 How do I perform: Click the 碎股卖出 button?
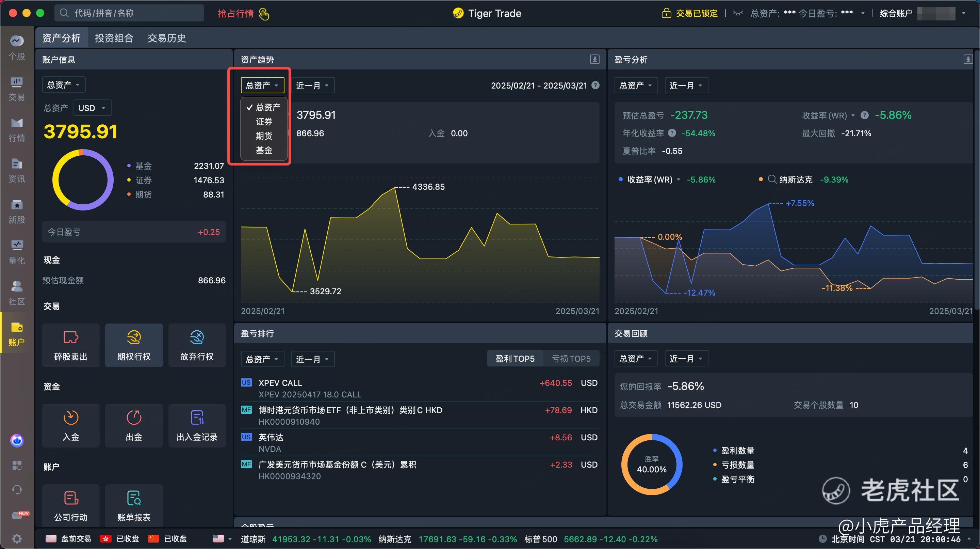[x=71, y=345]
